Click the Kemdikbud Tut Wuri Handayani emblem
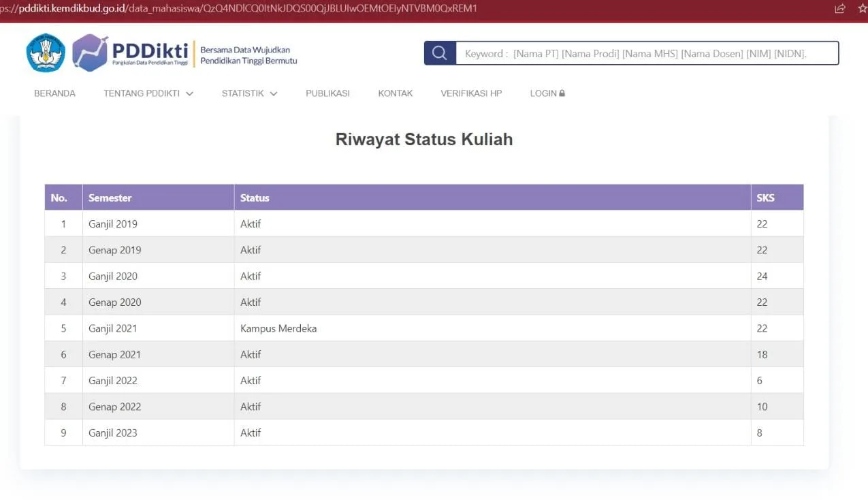This screenshot has height=500, width=868. pyautogui.click(x=46, y=53)
